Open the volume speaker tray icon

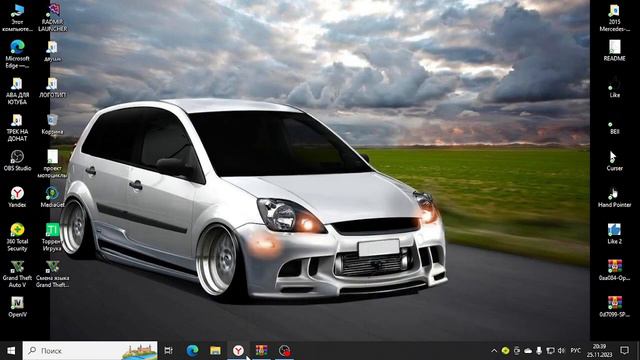click(561, 350)
